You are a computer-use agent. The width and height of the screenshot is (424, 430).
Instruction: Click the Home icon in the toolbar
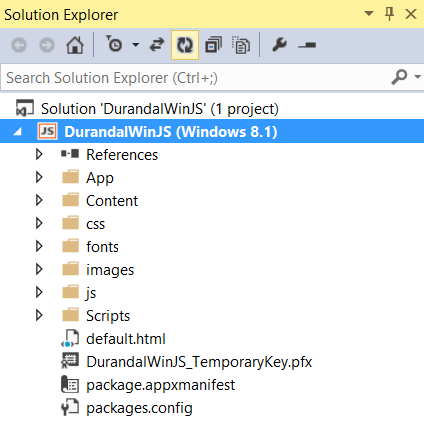click(x=75, y=45)
